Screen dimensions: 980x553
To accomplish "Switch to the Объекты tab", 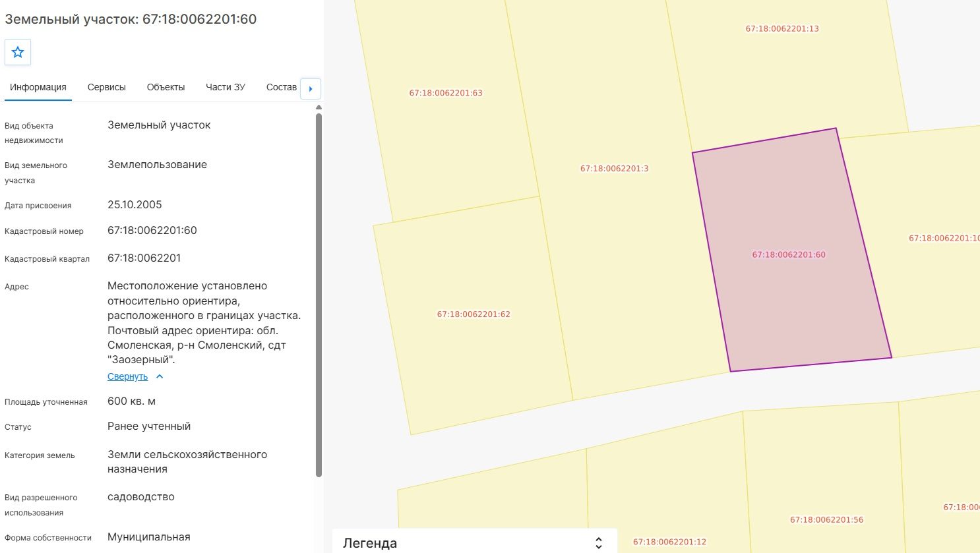I will [166, 87].
